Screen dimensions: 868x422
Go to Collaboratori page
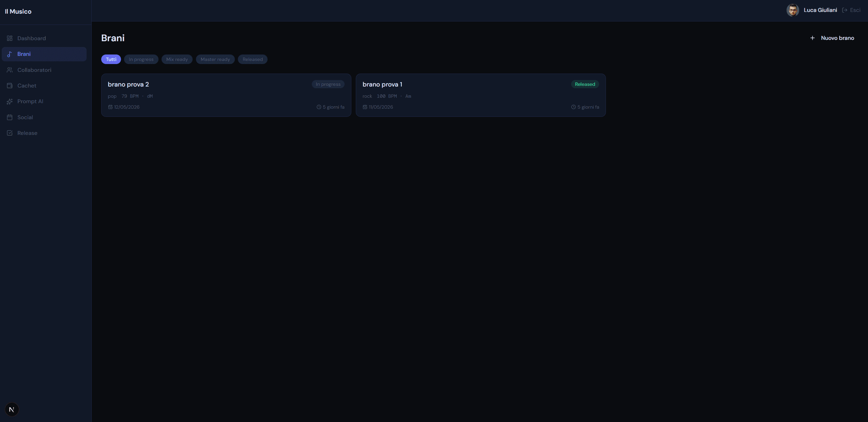pos(44,70)
